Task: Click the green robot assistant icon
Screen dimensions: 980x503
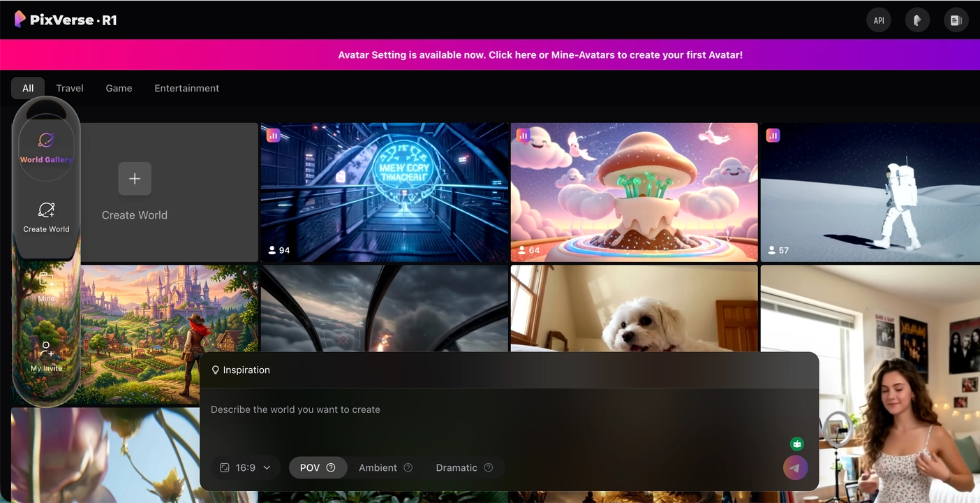Action: coord(796,444)
